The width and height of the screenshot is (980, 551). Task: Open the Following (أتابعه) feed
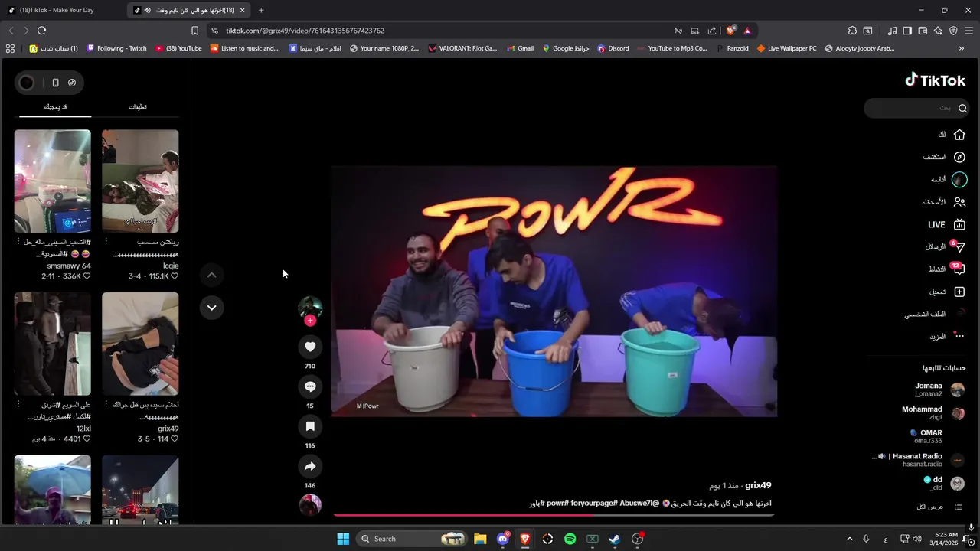[949, 179]
